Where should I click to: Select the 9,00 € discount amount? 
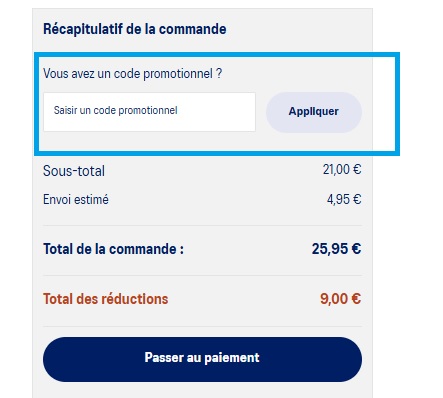340,299
